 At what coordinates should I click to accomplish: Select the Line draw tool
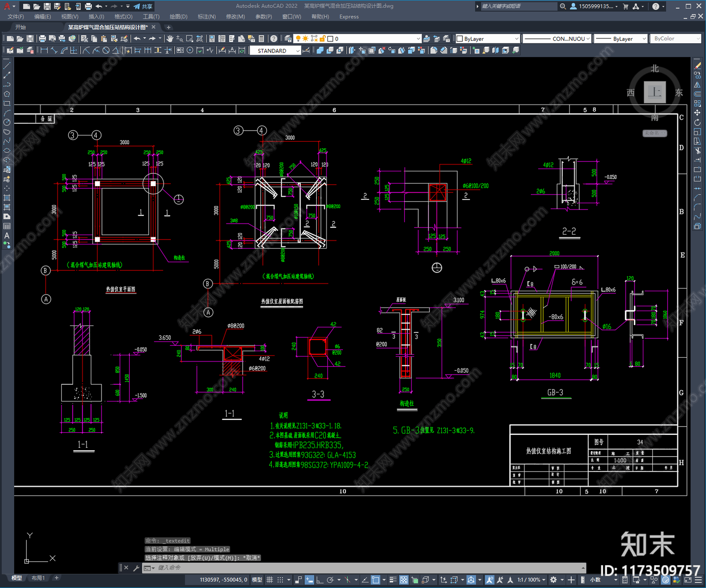[x=7, y=65]
